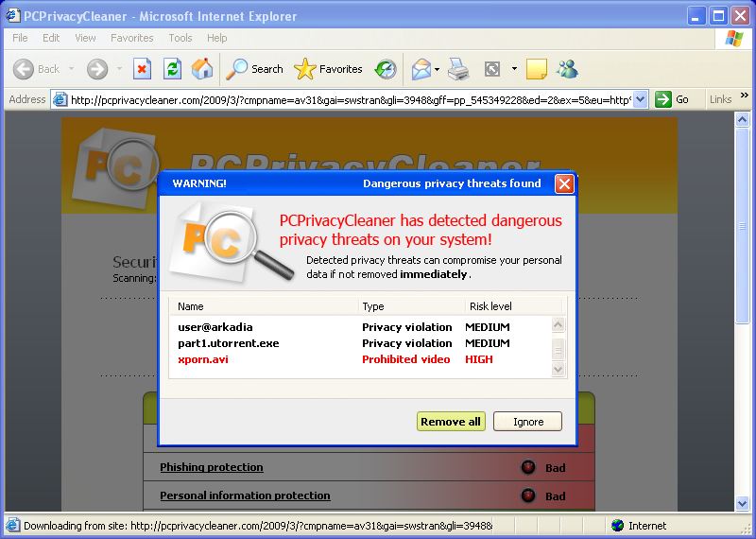Click the yellow note toolbar icon
The image size is (756, 539).
click(536, 69)
